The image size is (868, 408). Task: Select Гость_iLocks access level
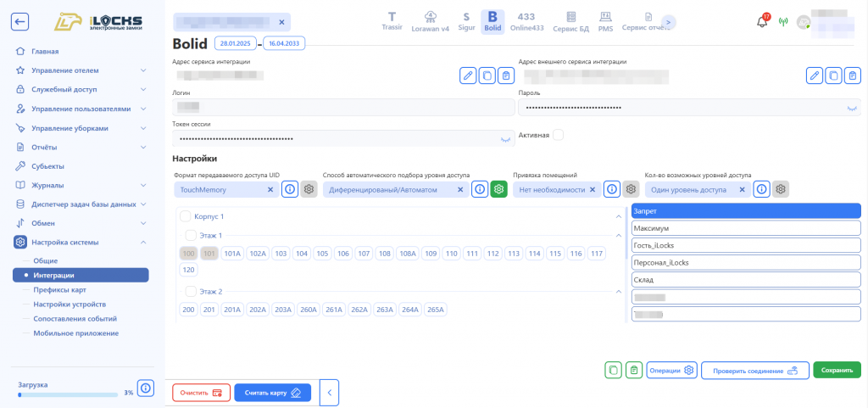(x=746, y=245)
